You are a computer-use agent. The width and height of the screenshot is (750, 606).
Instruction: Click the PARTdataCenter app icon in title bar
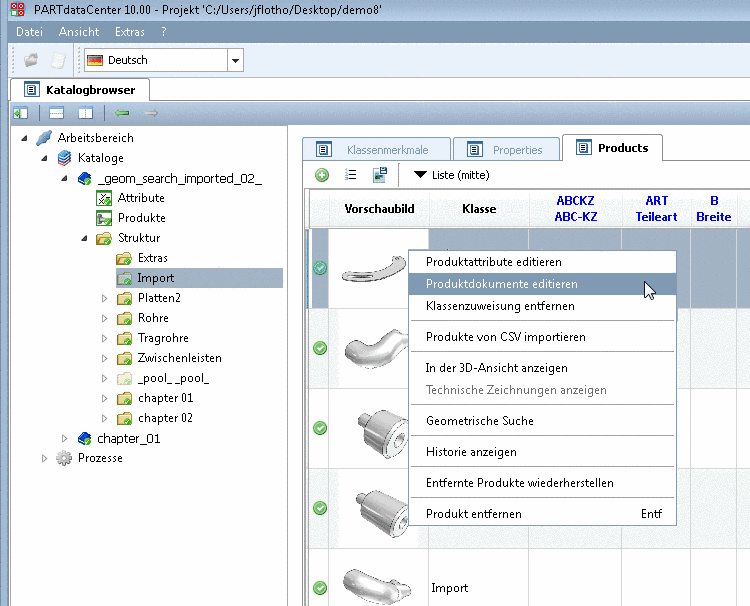[18, 9]
